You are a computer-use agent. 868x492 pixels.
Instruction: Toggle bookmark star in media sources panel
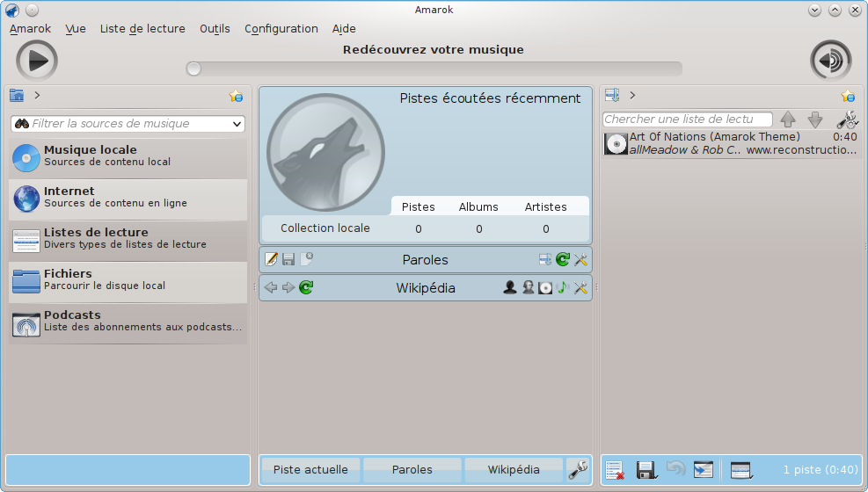coord(236,96)
